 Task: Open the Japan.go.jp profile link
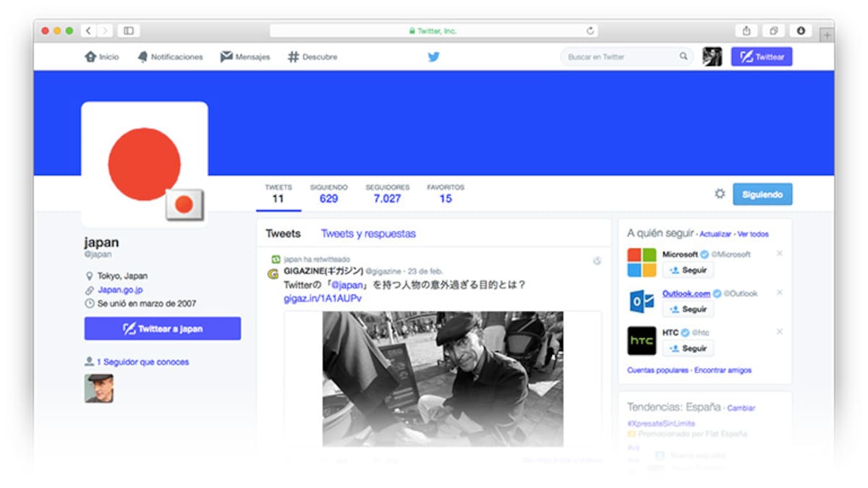(120, 290)
